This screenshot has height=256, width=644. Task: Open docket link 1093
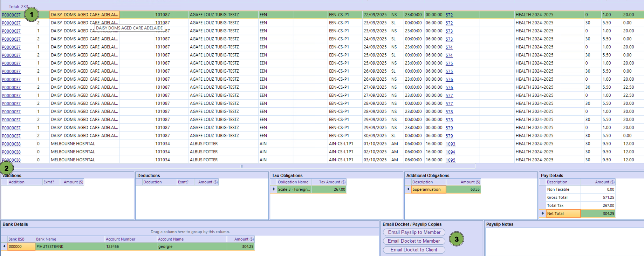point(450,144)
